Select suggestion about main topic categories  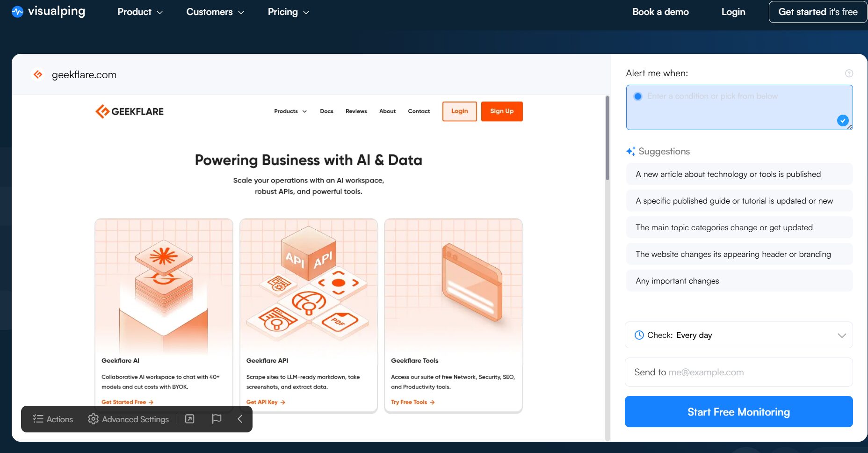tap(739, 227)
